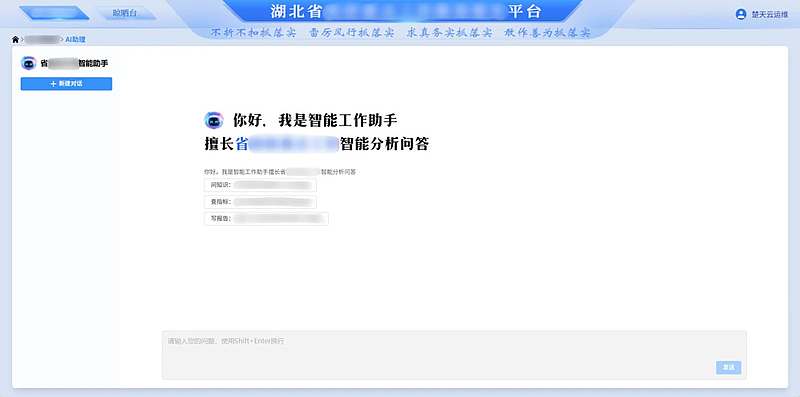Viewport: 800px width, 397px height.
Task: Click the slogan 敢作善为抓落实
Action: [547, 33]
